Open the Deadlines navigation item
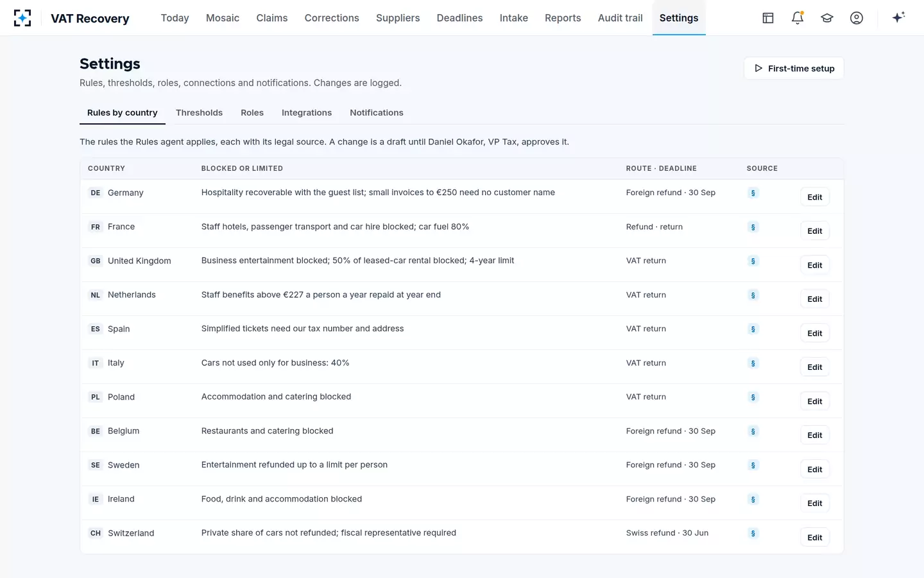 pos(459,18)
